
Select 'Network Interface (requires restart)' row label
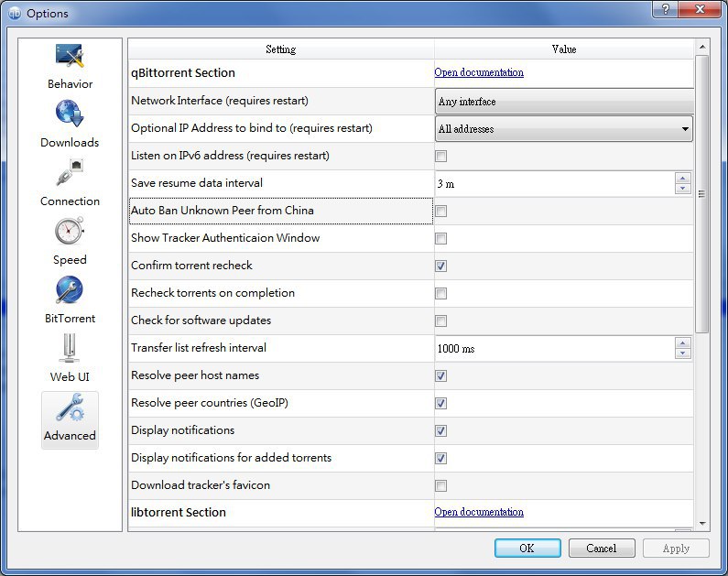click(x=220, y=101)
